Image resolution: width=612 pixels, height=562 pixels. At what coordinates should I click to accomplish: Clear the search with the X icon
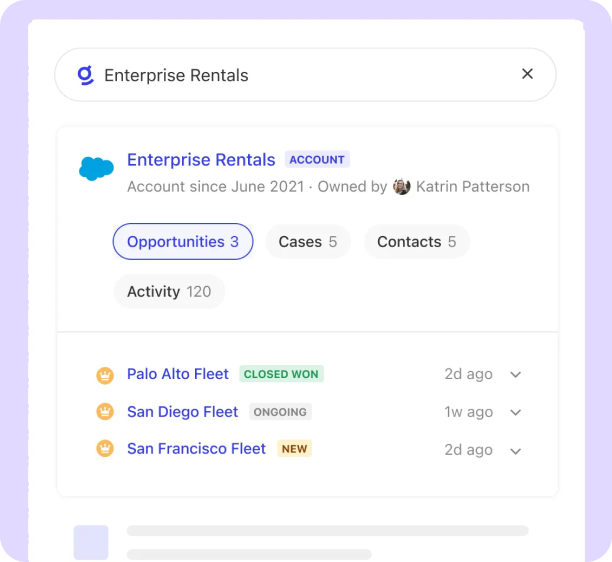[x=527, y=73]
